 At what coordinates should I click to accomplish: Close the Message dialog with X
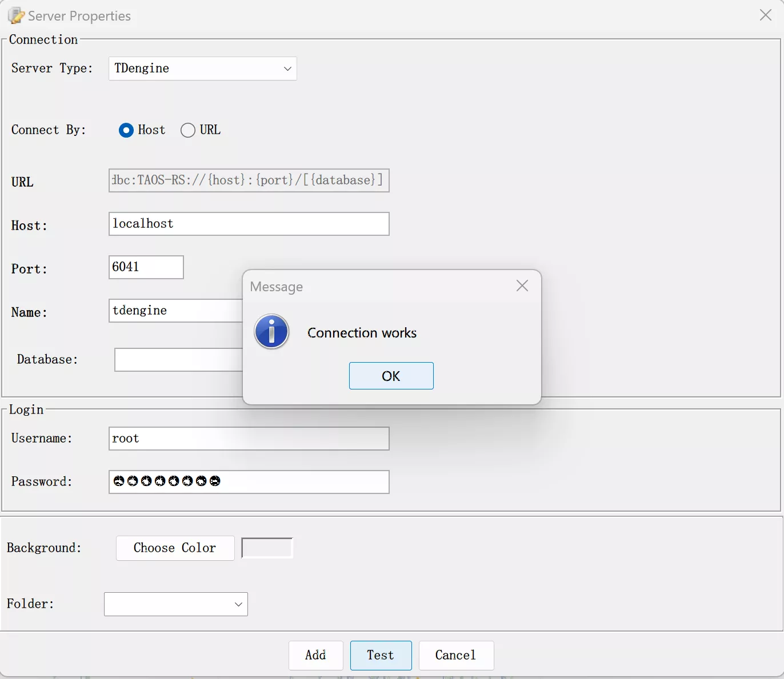522,286
